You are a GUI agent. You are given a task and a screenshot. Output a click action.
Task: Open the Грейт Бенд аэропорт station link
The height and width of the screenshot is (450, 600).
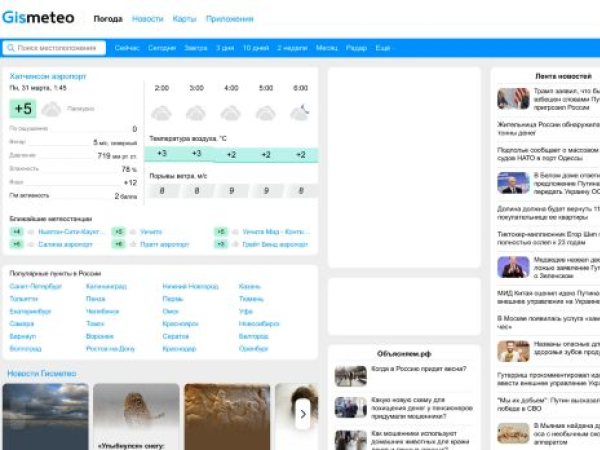click(275, 245)
